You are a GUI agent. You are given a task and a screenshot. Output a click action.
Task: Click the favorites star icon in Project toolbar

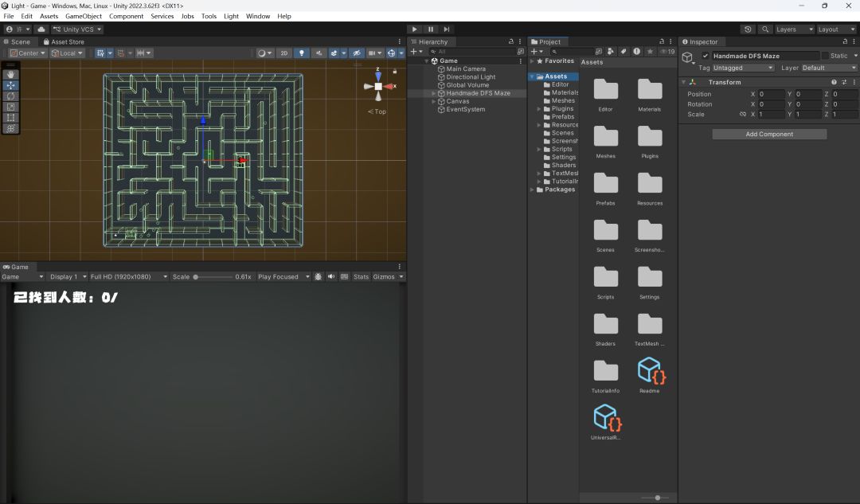(x=650, y=52)
